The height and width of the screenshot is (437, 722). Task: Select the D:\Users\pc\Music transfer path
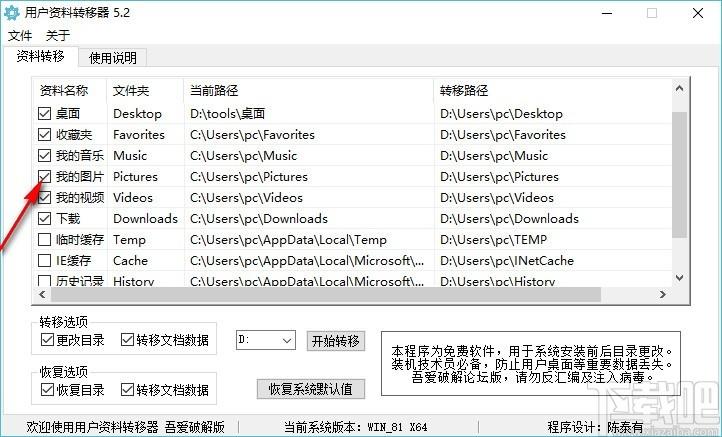pos(494,156)
